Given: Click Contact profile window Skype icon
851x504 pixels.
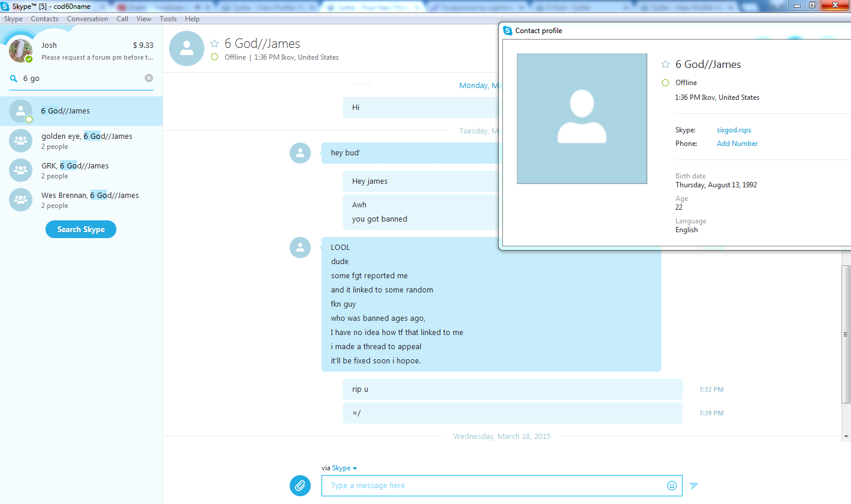Looking at the screenshot, I should pos(508,31).
